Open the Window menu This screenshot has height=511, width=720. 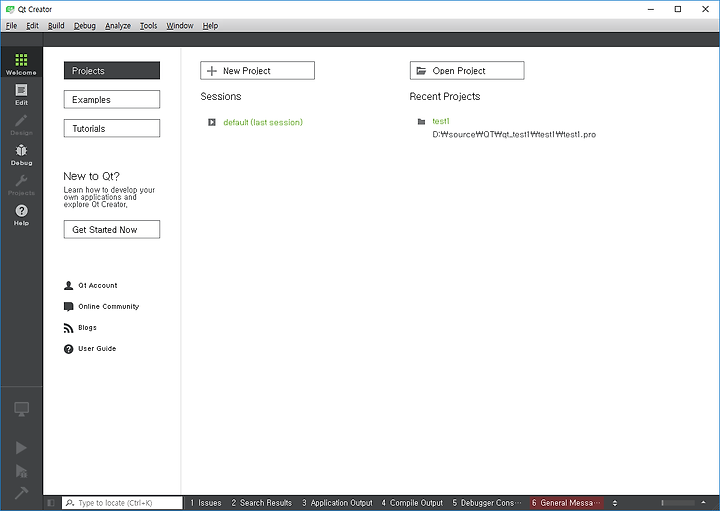tap(180, 26)
